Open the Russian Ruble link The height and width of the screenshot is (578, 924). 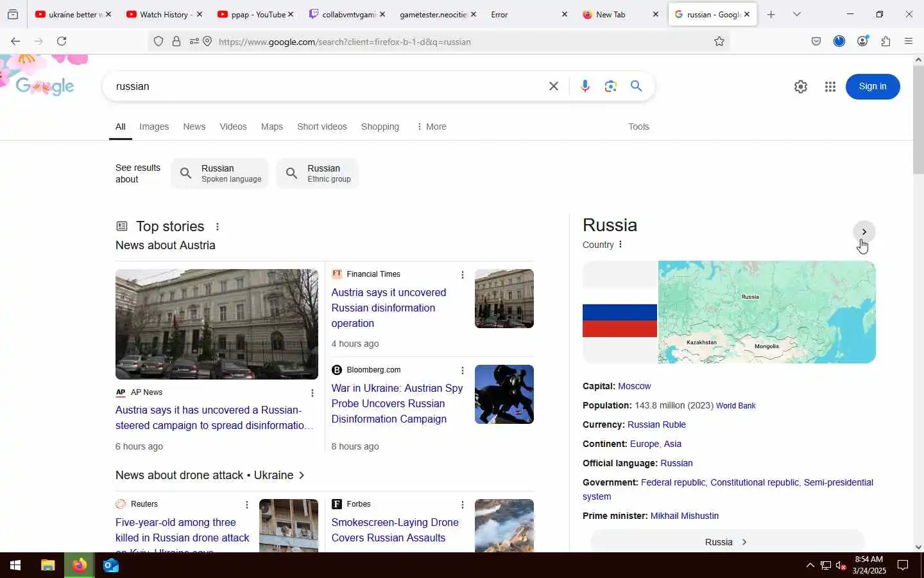[656, 425]
